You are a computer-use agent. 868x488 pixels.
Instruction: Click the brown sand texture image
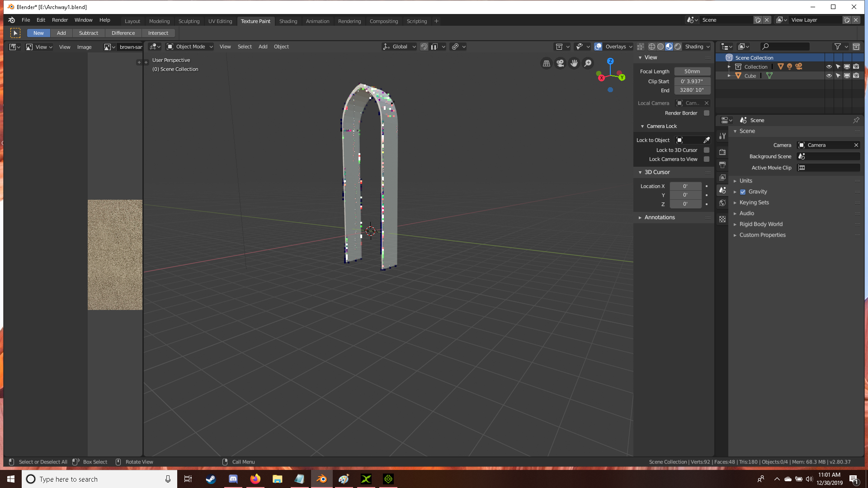point(115,255)
